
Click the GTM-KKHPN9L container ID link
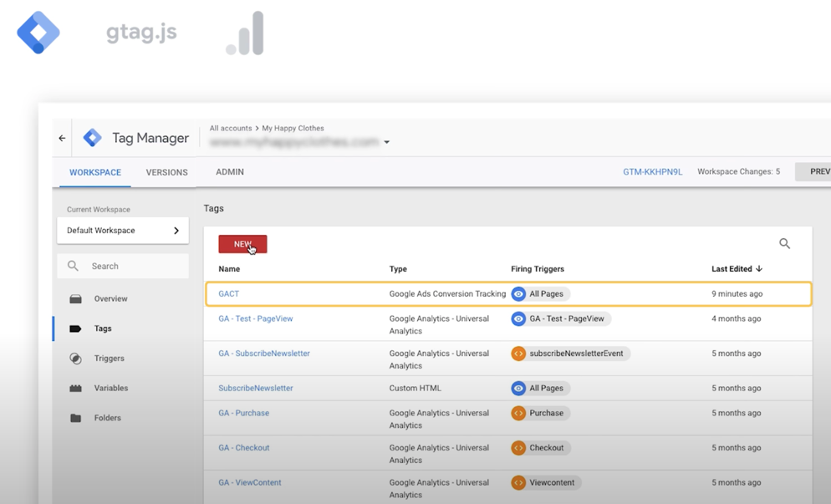click(653, 171)
